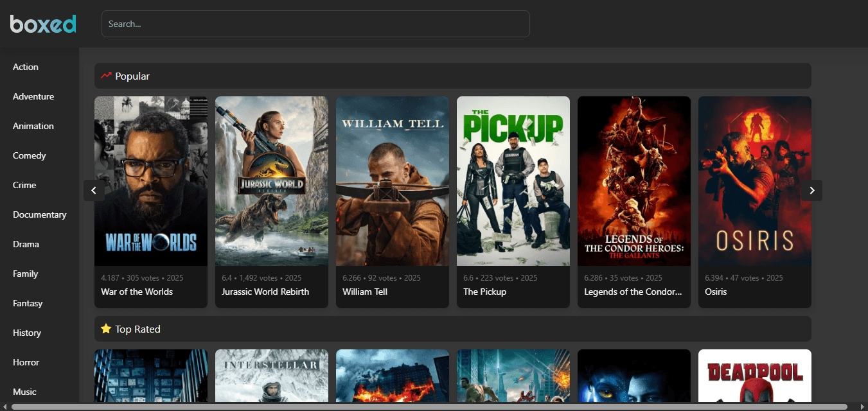Browse the Documentary genre
The image size is (868, 411).
(40, 214)
